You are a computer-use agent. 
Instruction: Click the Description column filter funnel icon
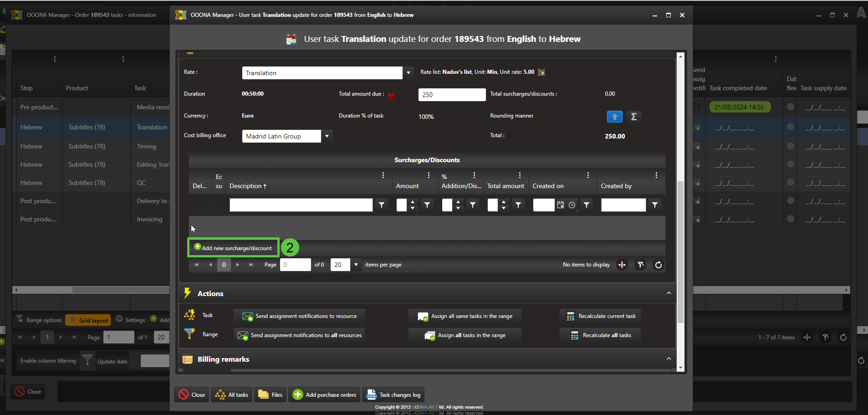(x=382, y=205)
